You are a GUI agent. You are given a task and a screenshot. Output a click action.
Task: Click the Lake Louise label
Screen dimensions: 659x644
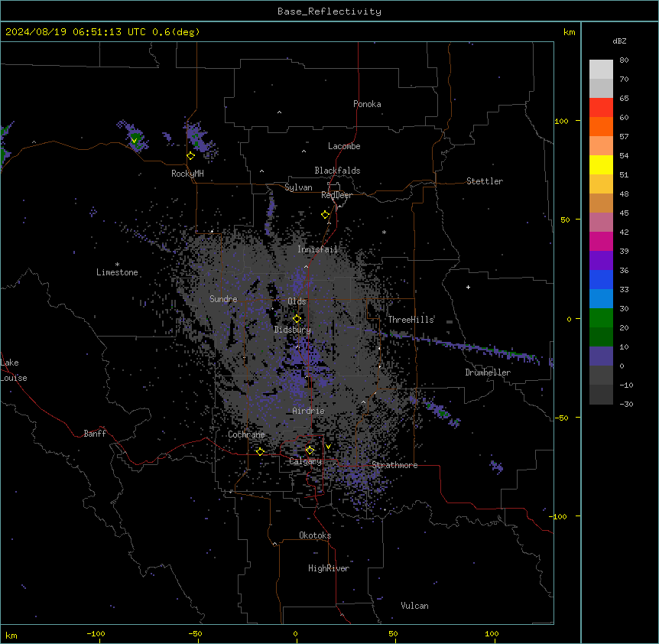pos(14,370)
